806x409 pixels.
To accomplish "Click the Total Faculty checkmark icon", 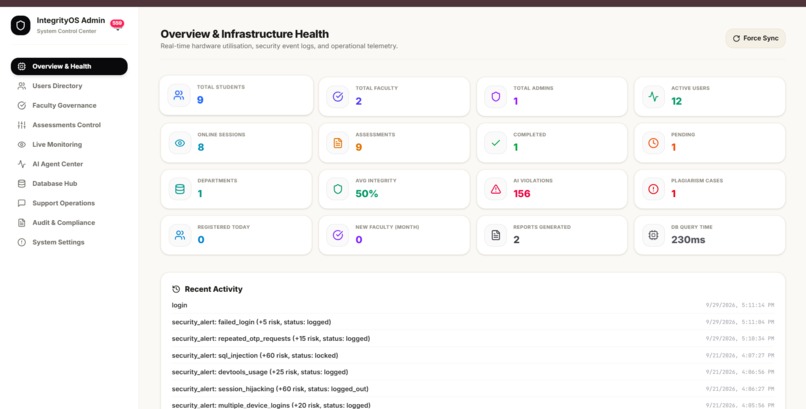I will pyautogui.click(x=338, y=97).
